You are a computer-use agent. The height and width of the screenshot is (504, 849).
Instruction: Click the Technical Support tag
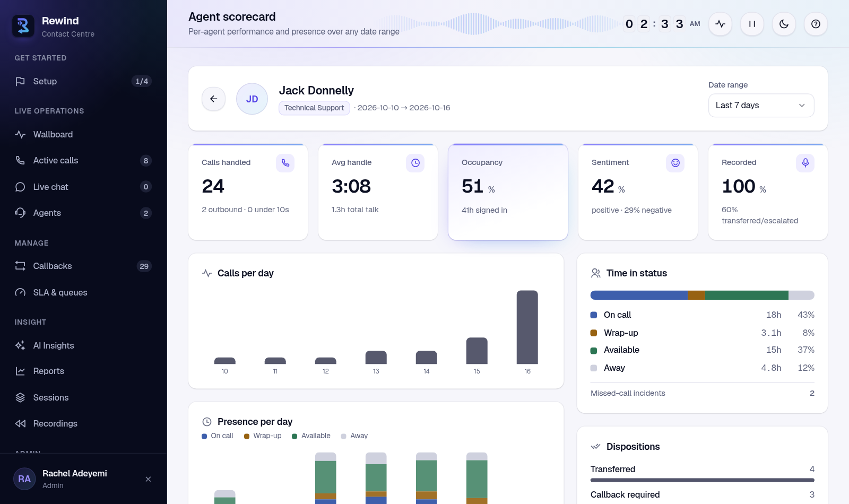point(314,108)
